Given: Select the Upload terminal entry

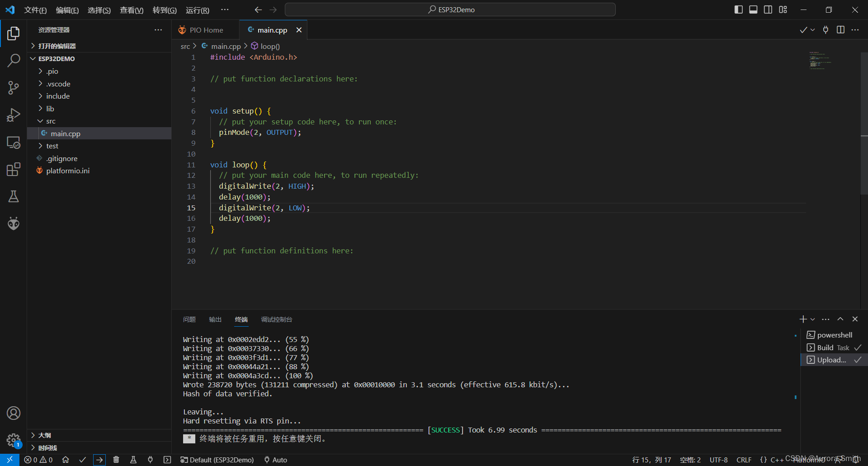Looking at the screenshot, I should point(834,360).
